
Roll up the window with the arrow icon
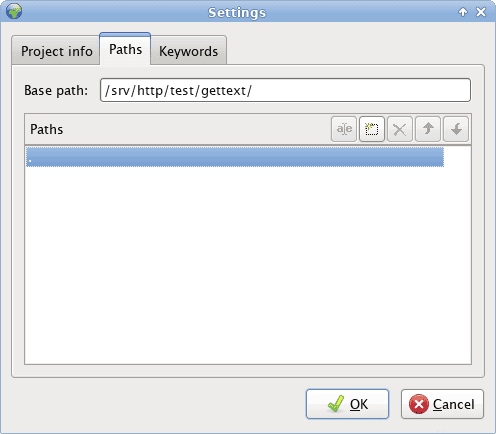463,12
